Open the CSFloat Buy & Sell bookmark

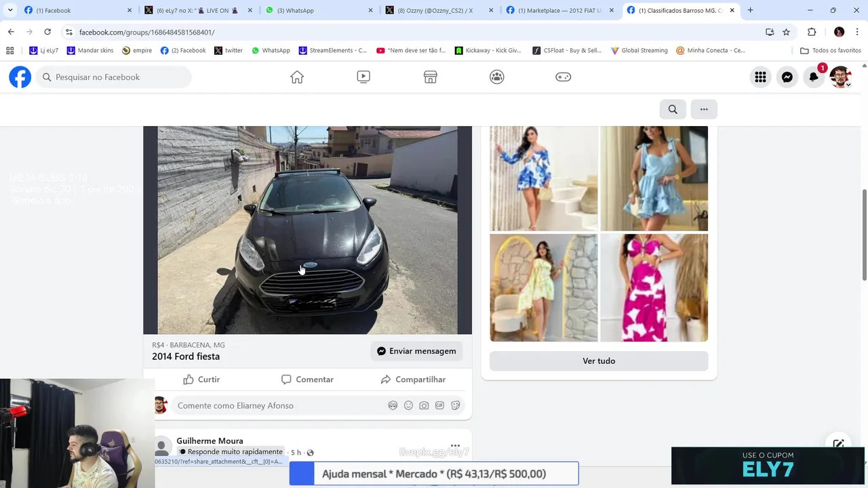(x=568, y=50)
